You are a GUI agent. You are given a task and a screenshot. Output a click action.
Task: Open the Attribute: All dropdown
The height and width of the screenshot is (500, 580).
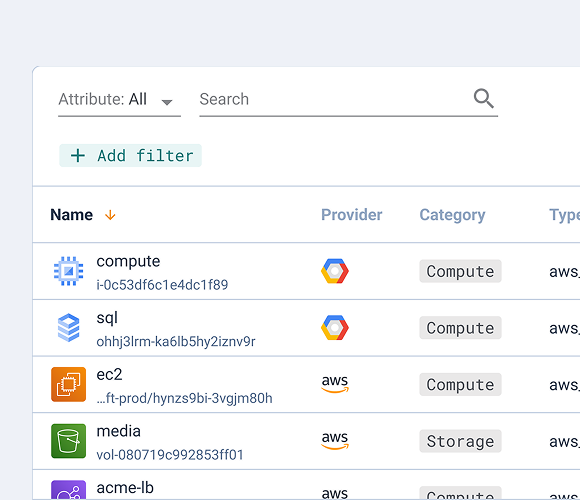(x=119, y=100)
